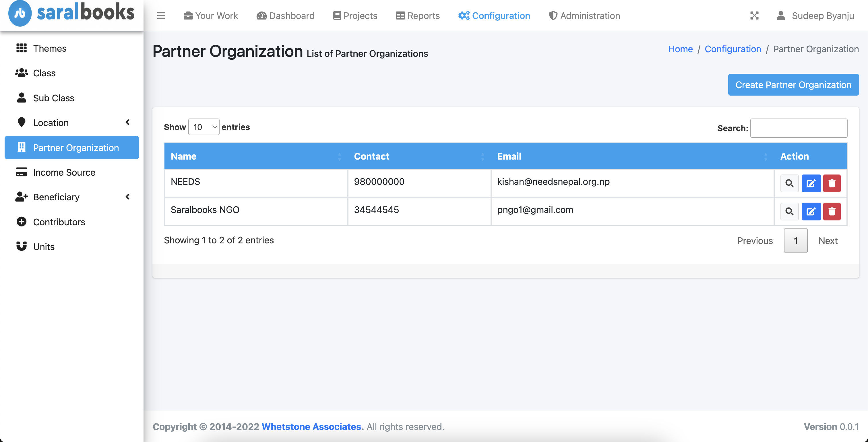Click the pngo1@gmail.com email cell

tap(632, 211)
